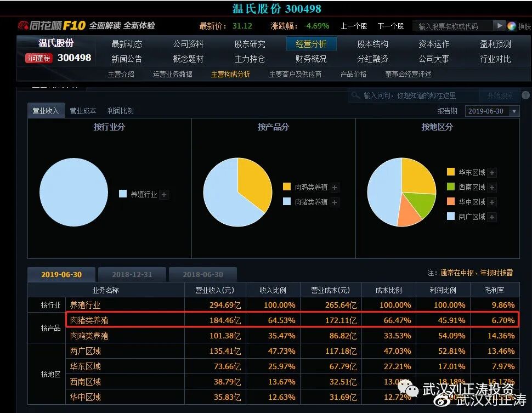Open 最新动态 menu item
Screen dimensions: 532x413
[x=127, y=44]
